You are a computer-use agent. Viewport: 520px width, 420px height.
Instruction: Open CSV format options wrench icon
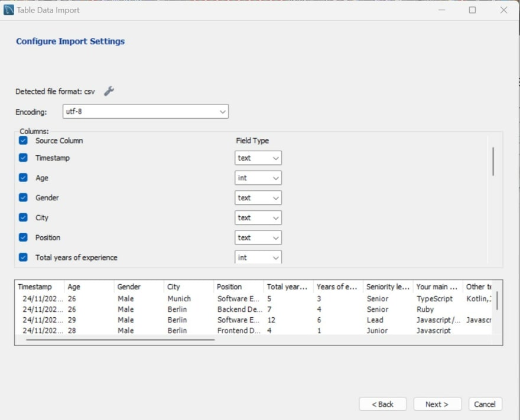[109, 91]
